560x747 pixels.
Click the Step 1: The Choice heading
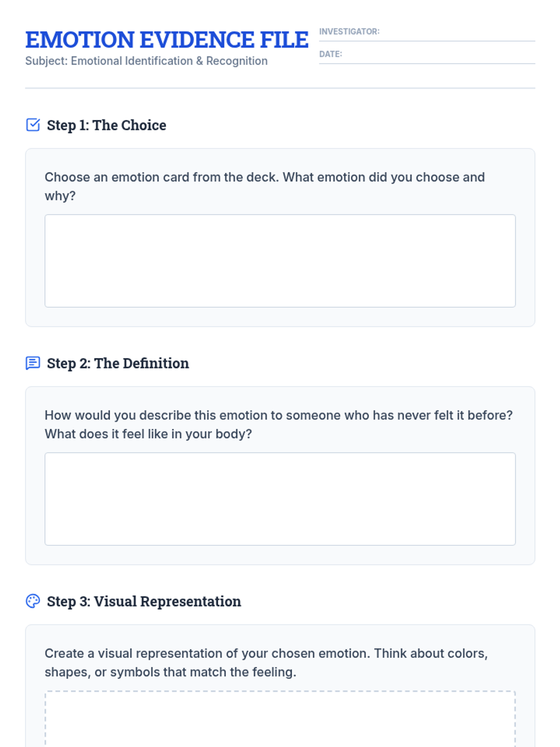106,125
